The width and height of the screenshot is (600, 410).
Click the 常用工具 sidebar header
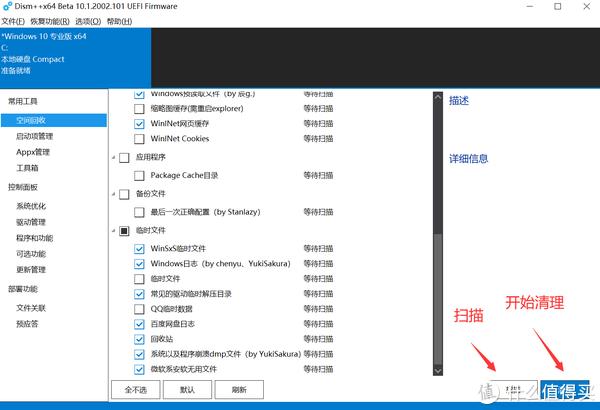[x=23, y=101]
